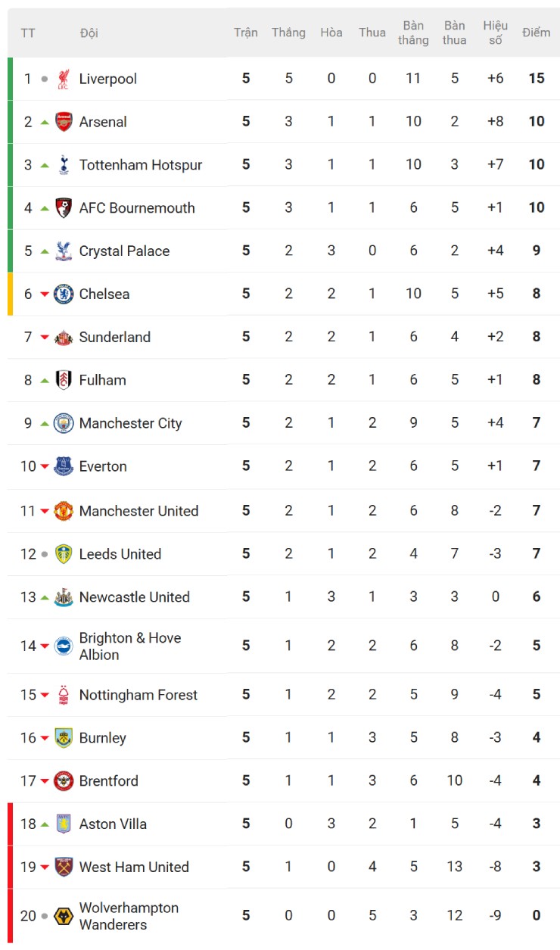Click the Everton club crest icon
Screen dimensions: 560x950
click(64, 466)
